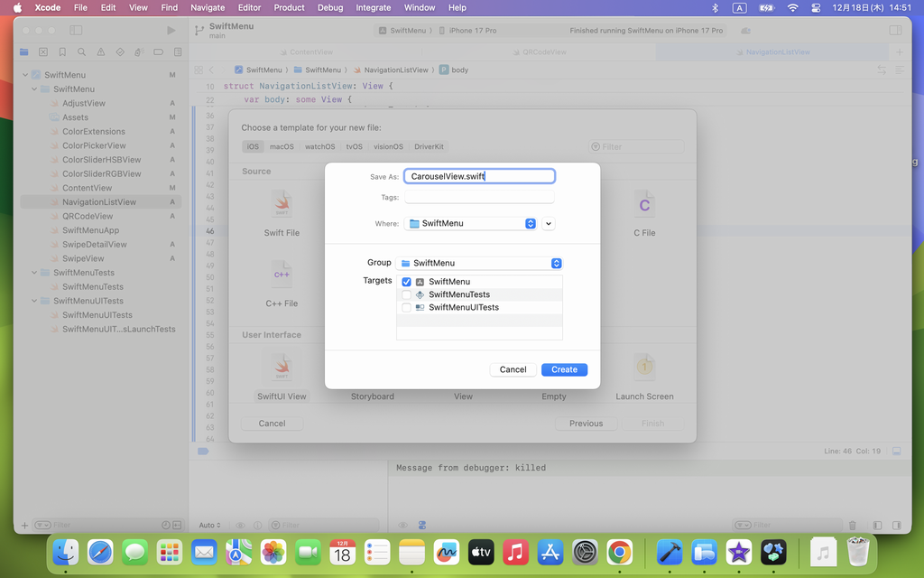Open the Product menu
This screenshot has height=578, width=924.
pos(289,7)
